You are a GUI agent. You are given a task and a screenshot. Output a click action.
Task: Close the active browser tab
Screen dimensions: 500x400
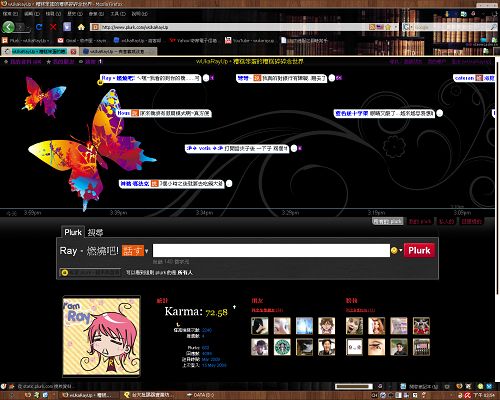point(73,52)
